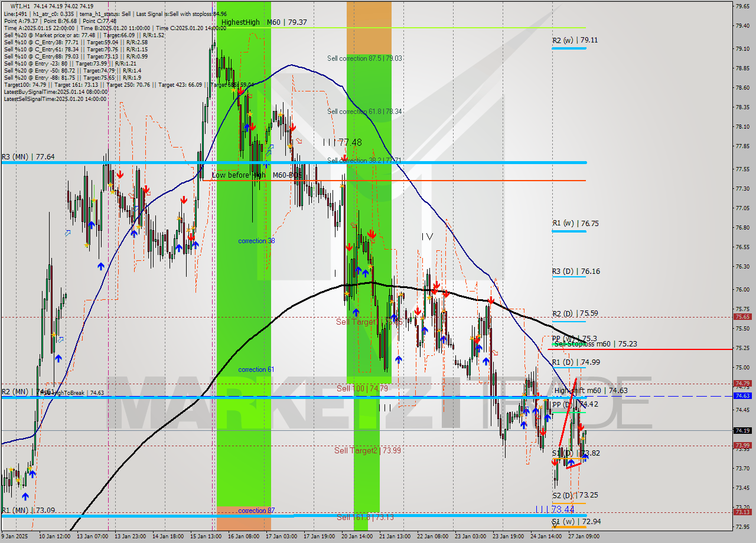
Task: Click the red 75.65 price tag on axis
Action: pyautogui.click(x=742, y=317)
